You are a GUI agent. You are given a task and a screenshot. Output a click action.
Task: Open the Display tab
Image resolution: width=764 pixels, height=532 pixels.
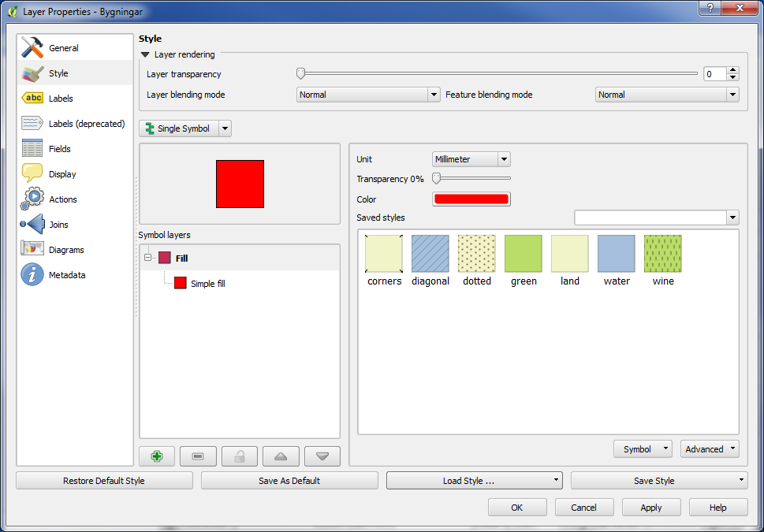75,174
